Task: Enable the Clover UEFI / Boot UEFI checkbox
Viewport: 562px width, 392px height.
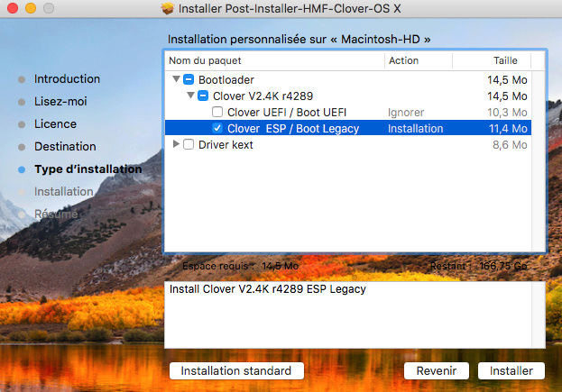Action: pos(217,112)
